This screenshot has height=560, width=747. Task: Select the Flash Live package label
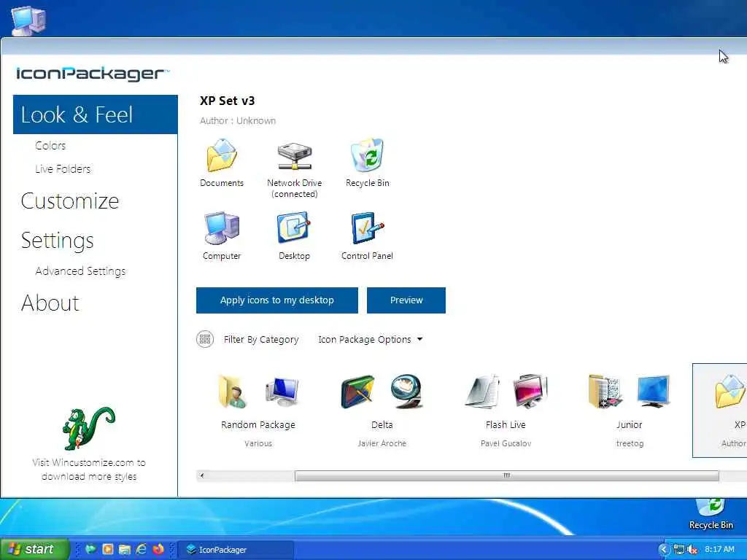point(506,425)
